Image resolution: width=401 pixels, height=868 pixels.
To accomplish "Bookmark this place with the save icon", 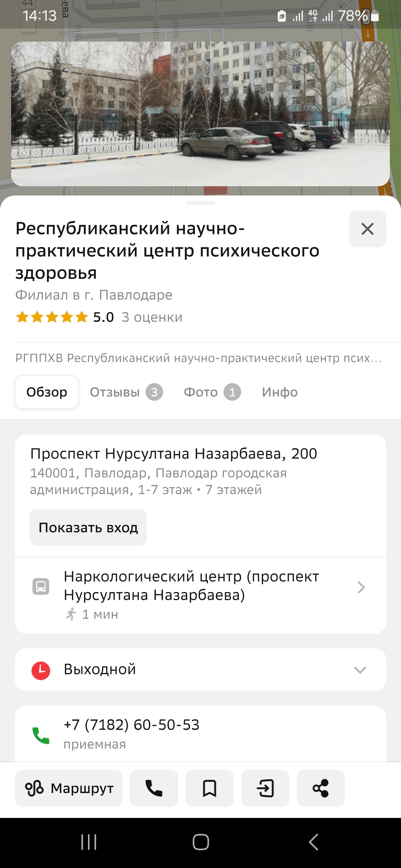I will coord(209,788).
